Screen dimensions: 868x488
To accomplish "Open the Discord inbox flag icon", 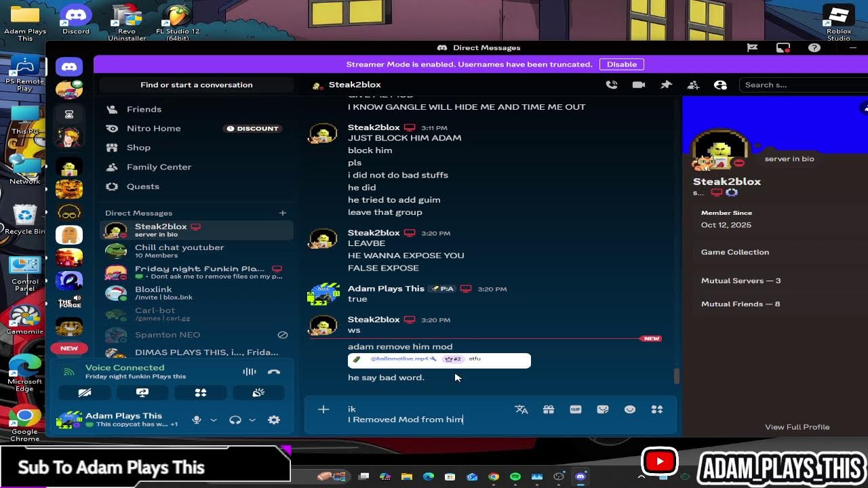I will (x=752, y=47).
